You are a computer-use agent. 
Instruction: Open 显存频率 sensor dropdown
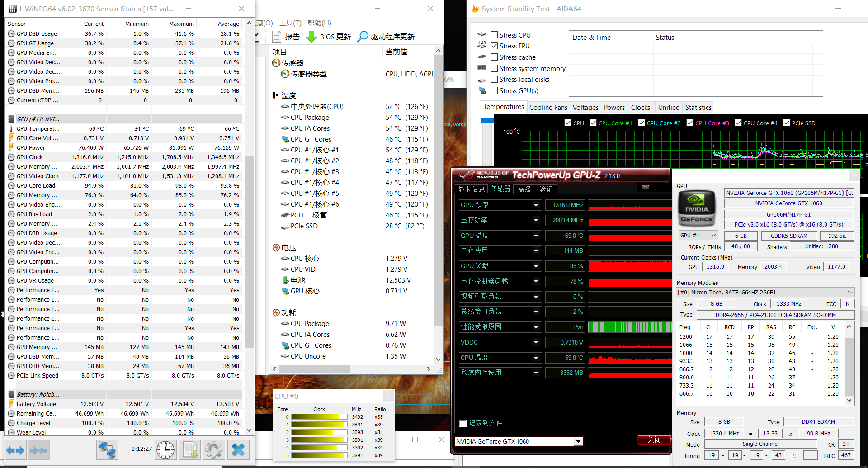pyautogui.click(x=536, y=220)
